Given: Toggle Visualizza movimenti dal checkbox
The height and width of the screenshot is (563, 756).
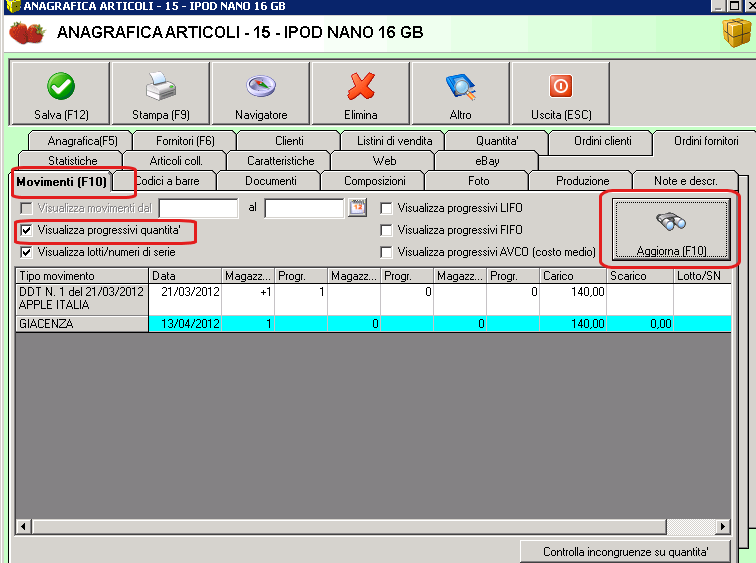Looking at the screenshot, I should click(26, 208).
